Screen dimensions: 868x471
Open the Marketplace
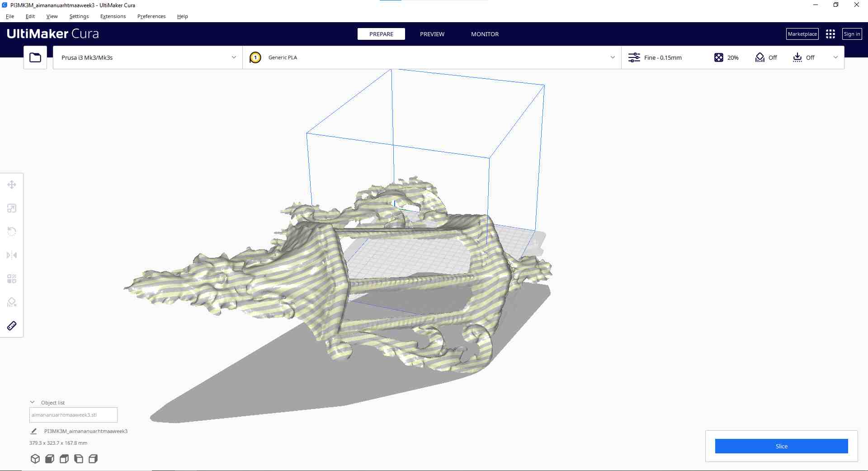(x=802, y=34)
